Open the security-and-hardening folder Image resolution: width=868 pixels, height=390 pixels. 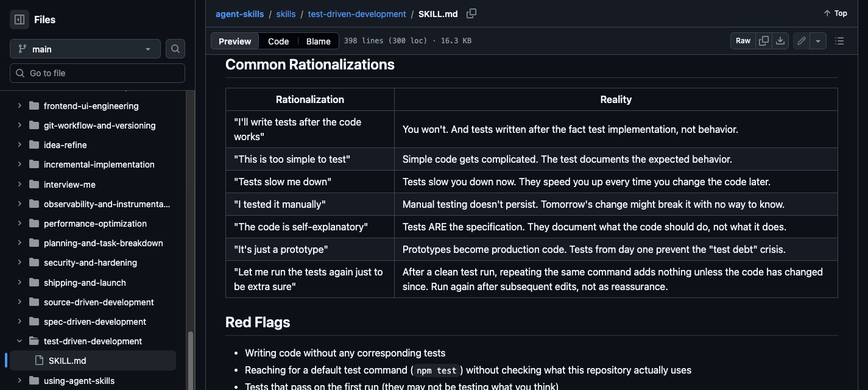coord(90,263)
